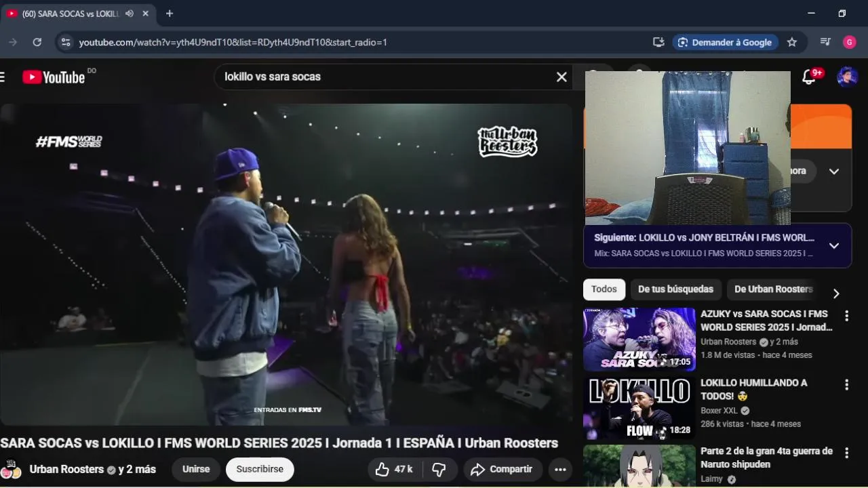This screenshot has width=868, height=488.
Task: Open YouTube notifications bell
Action: pyautogui.click(x=809, y=77)
